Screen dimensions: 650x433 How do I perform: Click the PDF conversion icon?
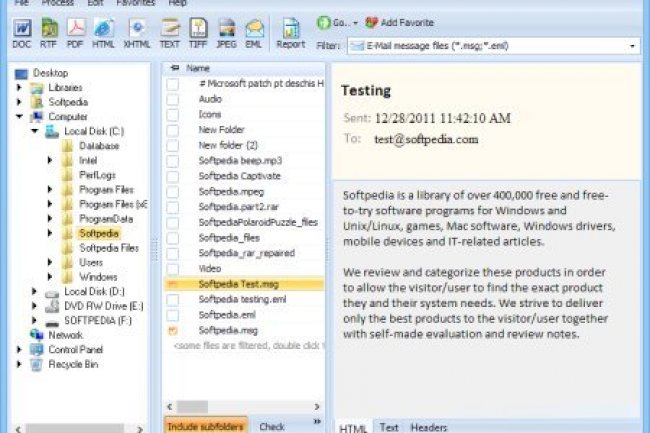click(75, 32)
